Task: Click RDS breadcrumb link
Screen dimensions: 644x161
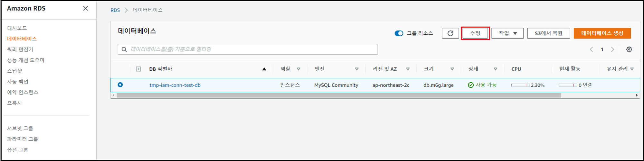Action: tap(115, 10)
